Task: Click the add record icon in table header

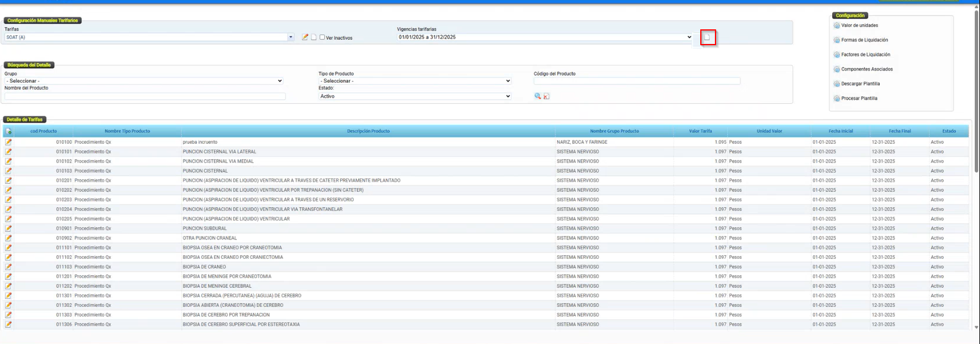Action: (8, 131)
